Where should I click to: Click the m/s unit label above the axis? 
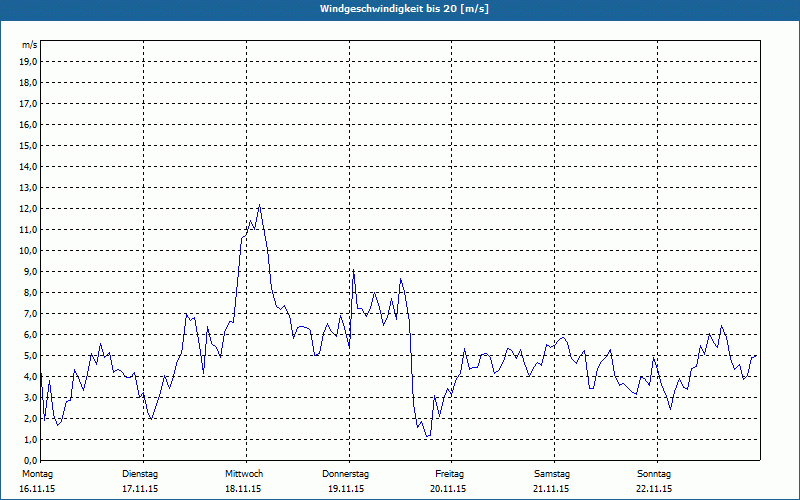click(x=30, y=45)
